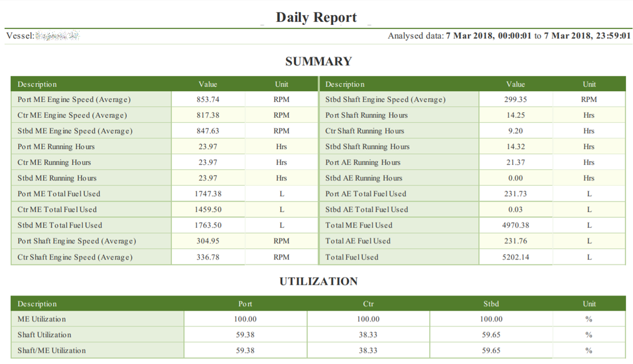Click the 853.74 value cell

point(208,100)
